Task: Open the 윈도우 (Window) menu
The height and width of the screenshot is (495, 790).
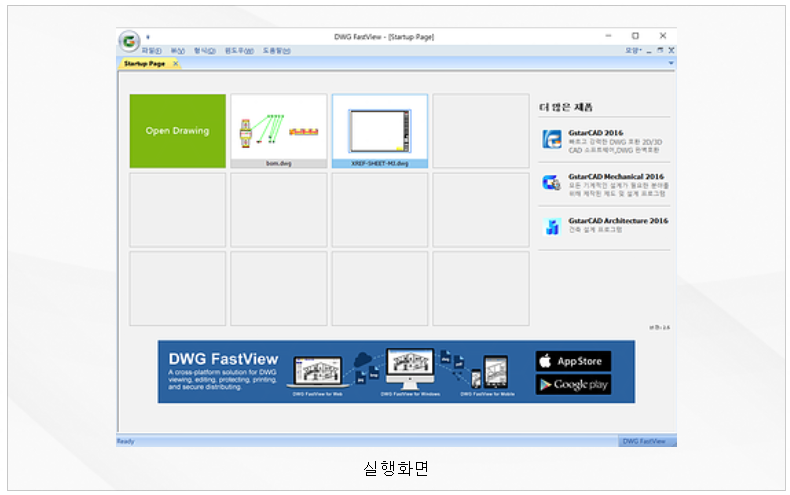Action: 239,51
